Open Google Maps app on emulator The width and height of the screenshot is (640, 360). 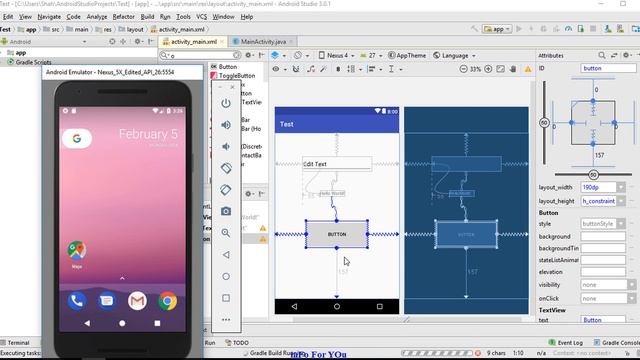coord(77,250)
